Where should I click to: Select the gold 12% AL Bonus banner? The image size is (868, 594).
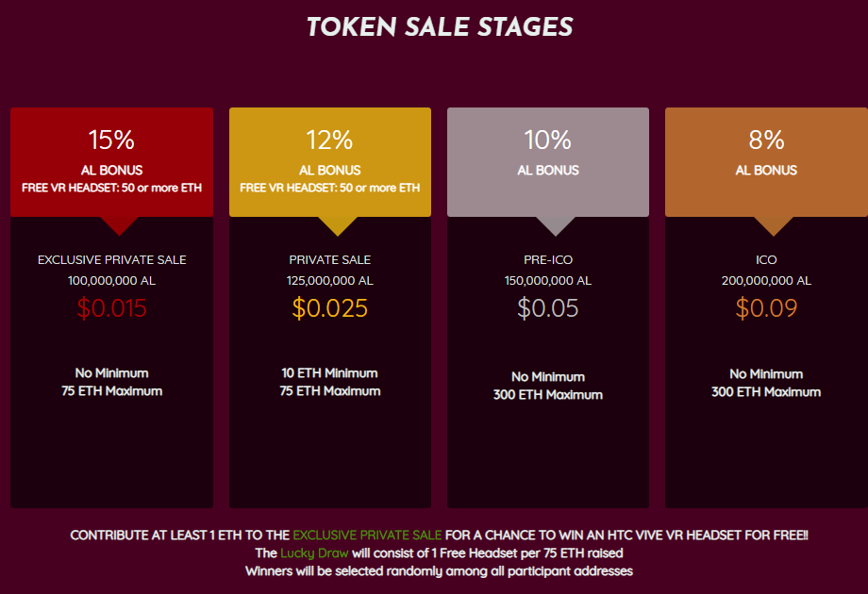pyautogui.click(x=329, y=161)
